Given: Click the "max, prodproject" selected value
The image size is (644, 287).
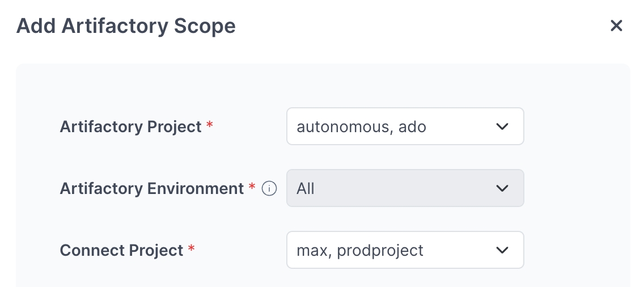Looking at the screenshot, I should [360, 250].
